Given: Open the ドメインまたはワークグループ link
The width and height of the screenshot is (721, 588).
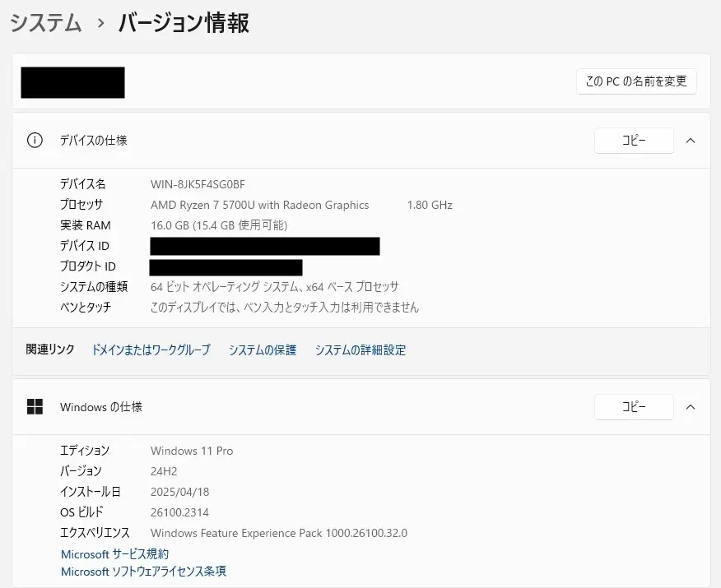Looking at the screenshot, I should click(151, 350).
